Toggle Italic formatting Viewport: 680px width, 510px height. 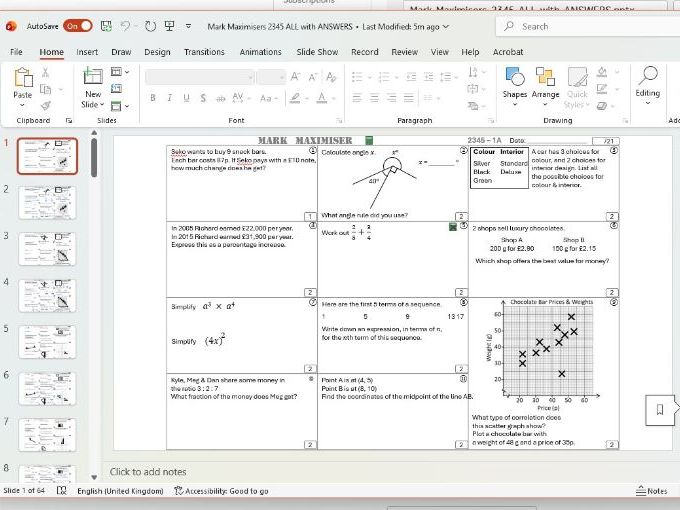(x=167, y=98)
